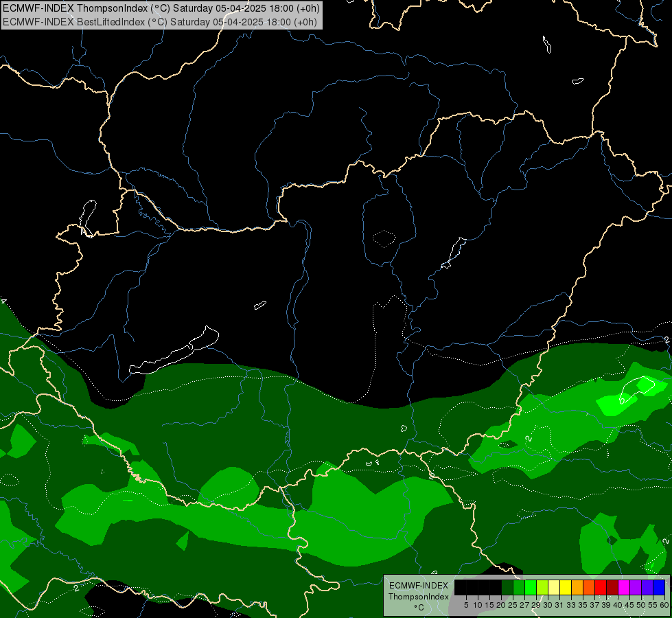
Task: Click the magenta 40-45 legend swatch
Action: click(x=624, y=587)
